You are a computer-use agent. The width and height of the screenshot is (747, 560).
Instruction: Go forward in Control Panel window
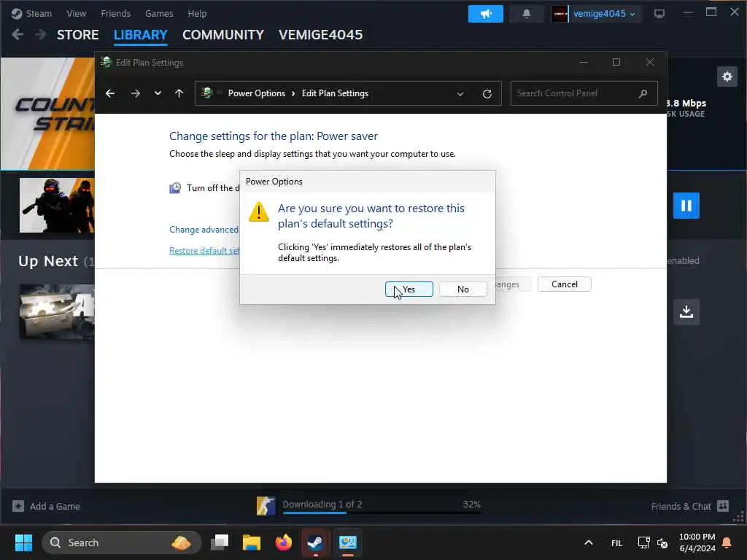tap(135, 93)
